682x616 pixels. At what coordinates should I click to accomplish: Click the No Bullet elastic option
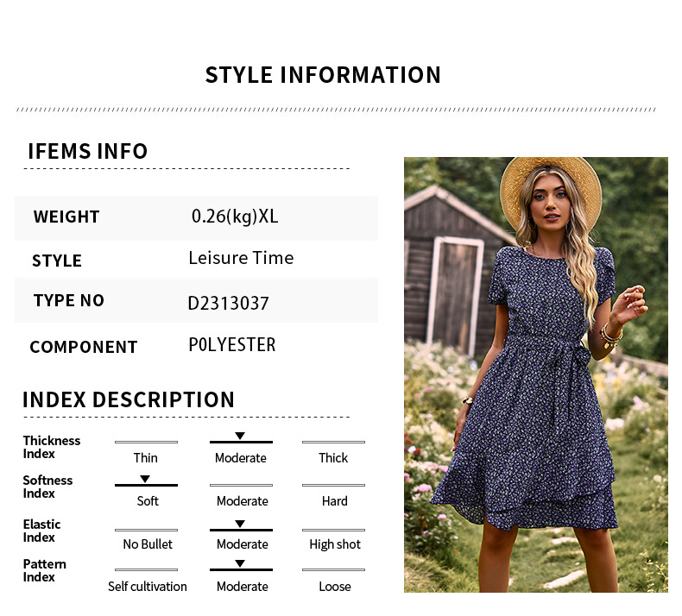point(148,544)
